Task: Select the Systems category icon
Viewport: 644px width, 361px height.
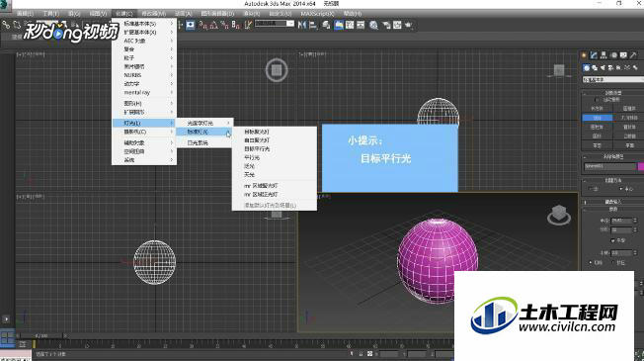Action: point(636,68)
